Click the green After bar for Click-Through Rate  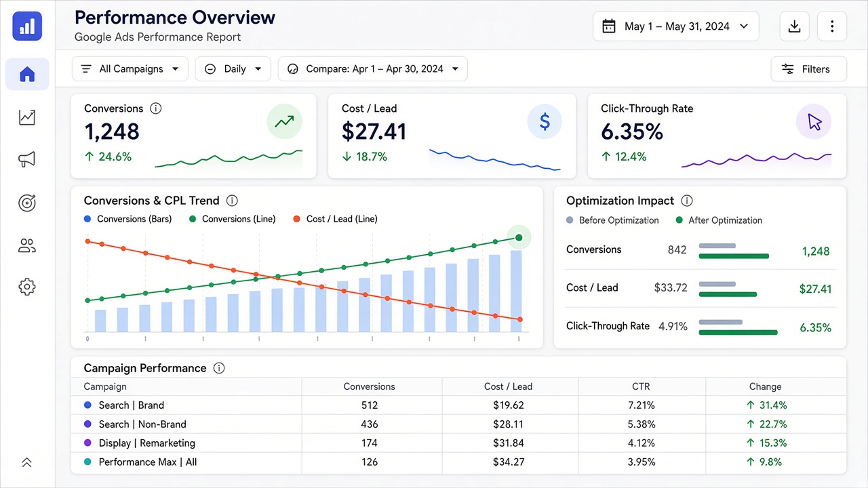(738, 332)
